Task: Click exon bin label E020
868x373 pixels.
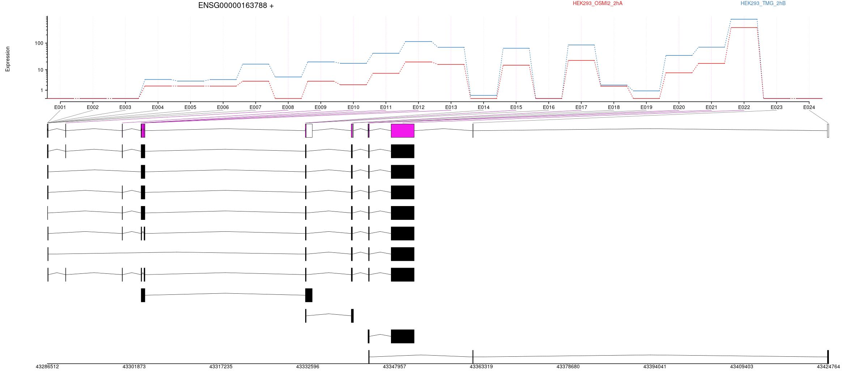Action: 679,107
